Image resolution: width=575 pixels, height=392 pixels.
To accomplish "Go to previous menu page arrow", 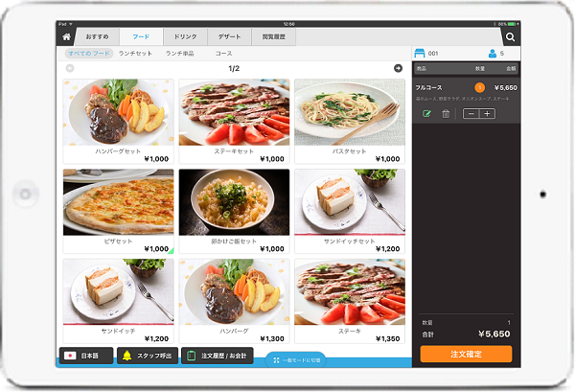I will 70,68.
